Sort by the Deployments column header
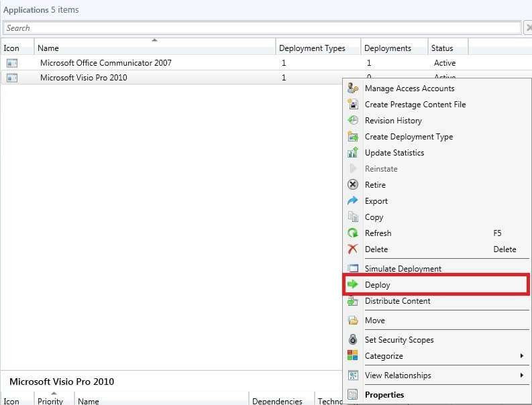 point(394,47)
